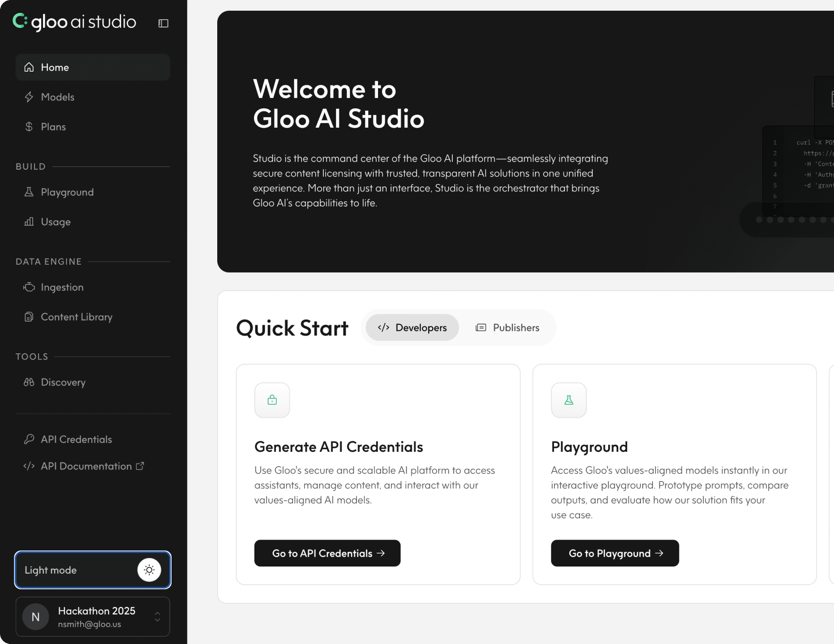Click the Gloo logo mark
834x644 pixels.
(x=20, y=21)
